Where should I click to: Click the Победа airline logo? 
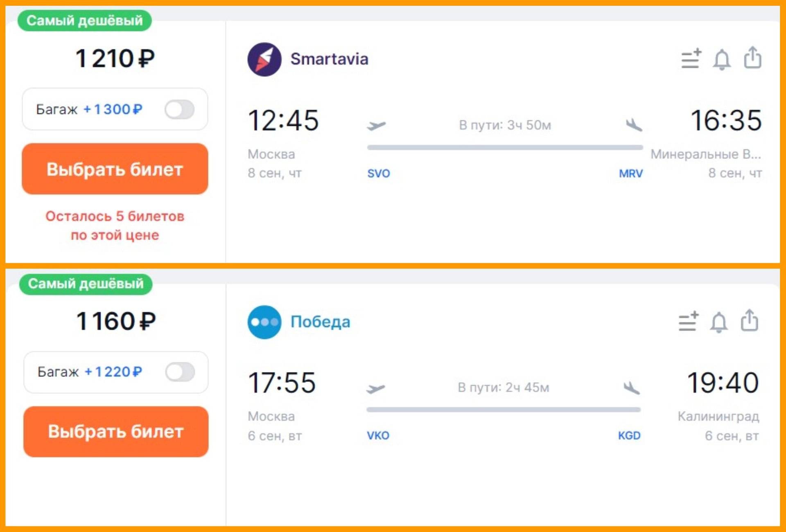tap(264, 322)
